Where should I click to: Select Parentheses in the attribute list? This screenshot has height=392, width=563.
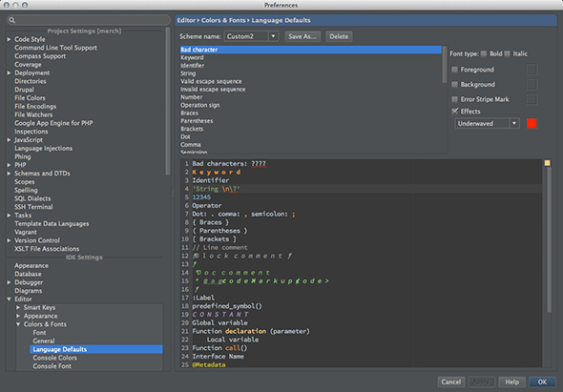coord(197,120)
